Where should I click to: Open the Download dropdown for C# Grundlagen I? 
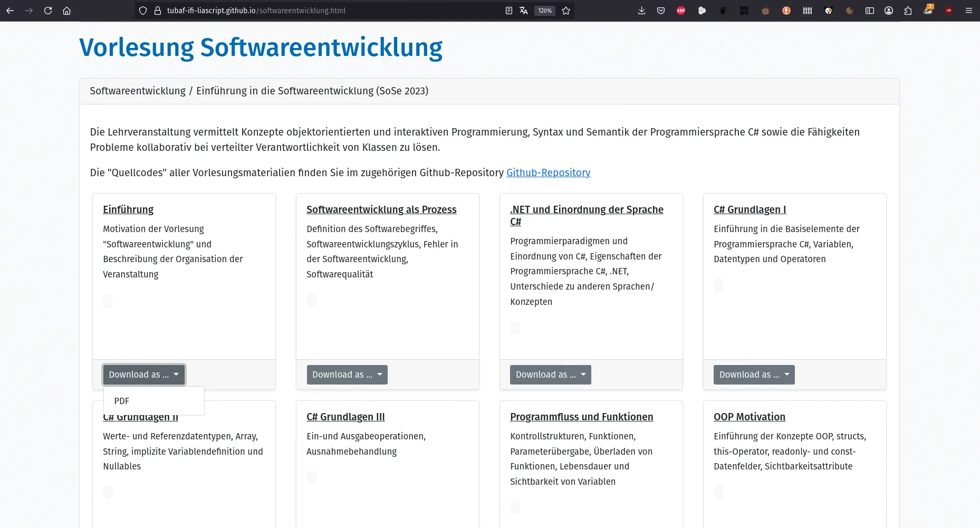753,375
